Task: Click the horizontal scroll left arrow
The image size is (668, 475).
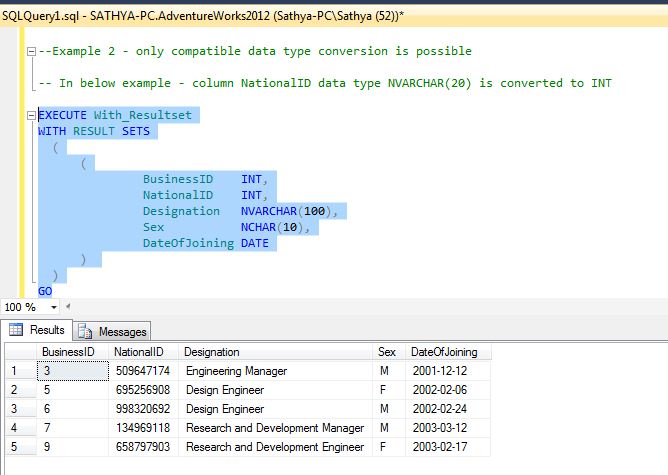Action: click(68, 306)
